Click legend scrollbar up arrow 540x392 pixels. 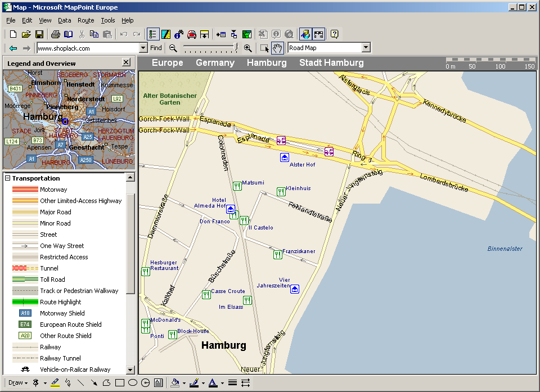click(x=130, y=177)
